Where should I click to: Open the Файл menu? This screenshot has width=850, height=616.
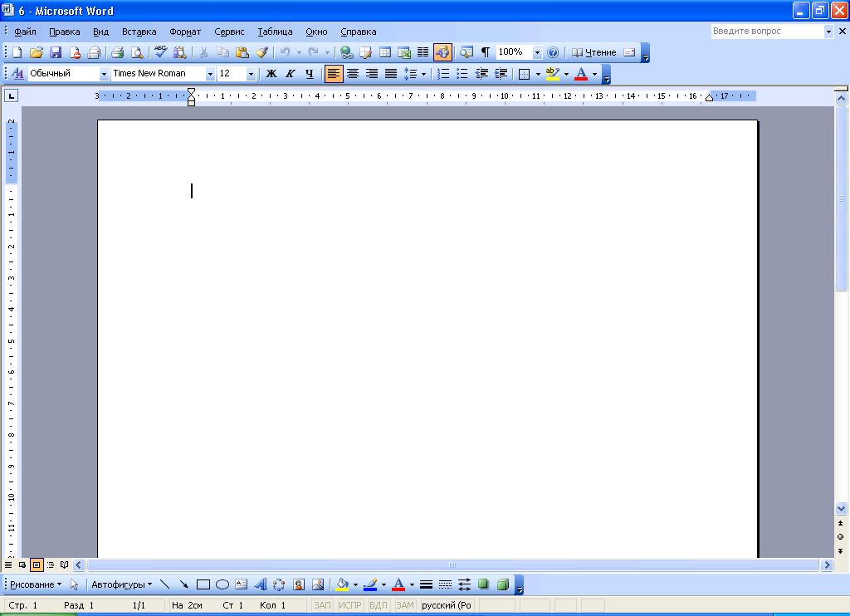pos(25,32)
